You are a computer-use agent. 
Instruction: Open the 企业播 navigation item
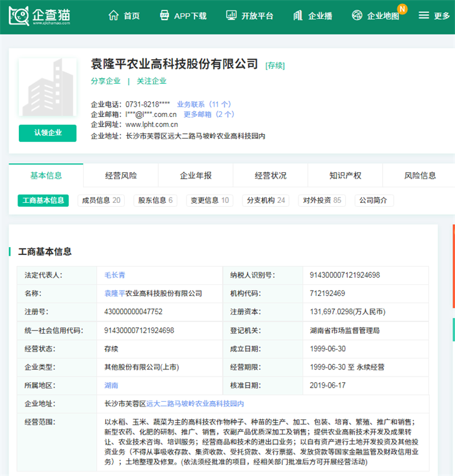coord(320,16)
